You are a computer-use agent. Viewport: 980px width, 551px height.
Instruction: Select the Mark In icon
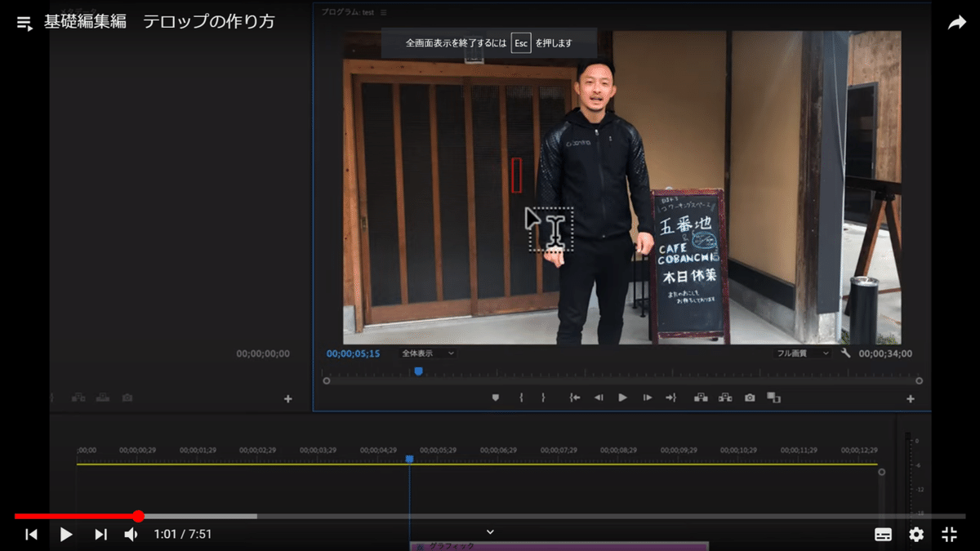click(520, 398)
